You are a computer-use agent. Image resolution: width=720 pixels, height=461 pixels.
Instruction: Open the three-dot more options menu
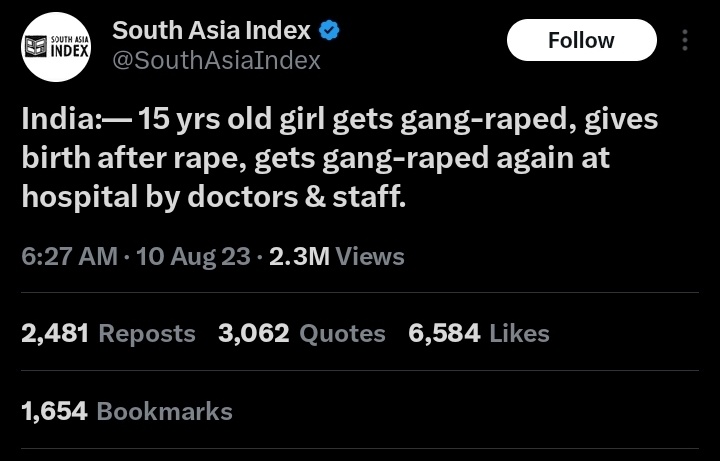pyautogui.click(x=685, y=41)
